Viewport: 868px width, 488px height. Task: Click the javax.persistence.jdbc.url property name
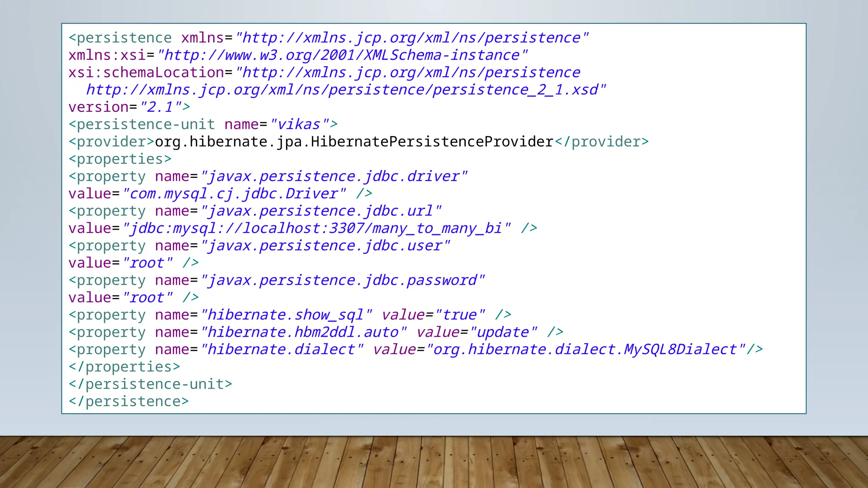[321, 211]
